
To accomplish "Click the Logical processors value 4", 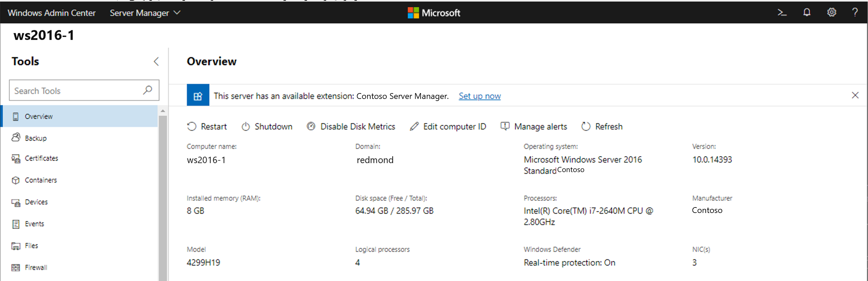I will [x=358, y=263].
